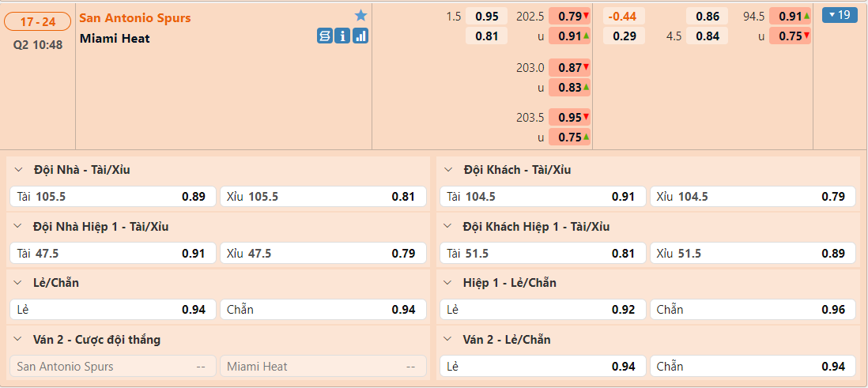Select under 203.5 odds 0.75
868x388 pixels.
pos(569,137)
